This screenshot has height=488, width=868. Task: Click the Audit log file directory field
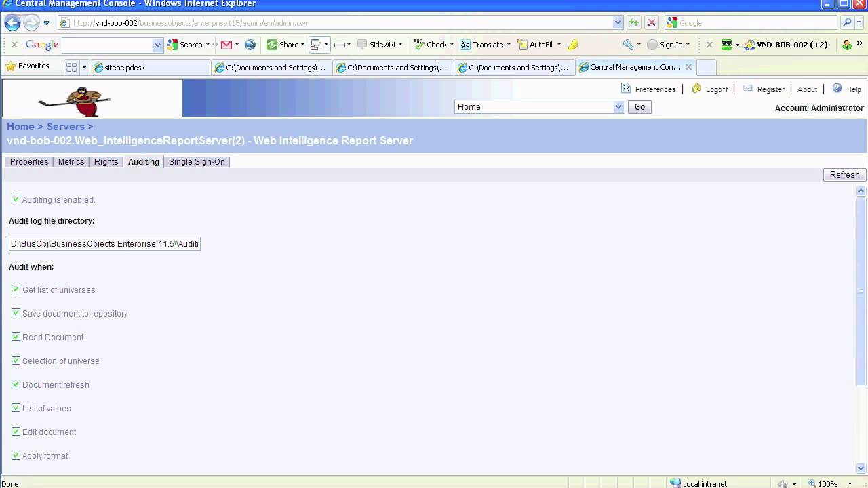click(x=104, y=243)
